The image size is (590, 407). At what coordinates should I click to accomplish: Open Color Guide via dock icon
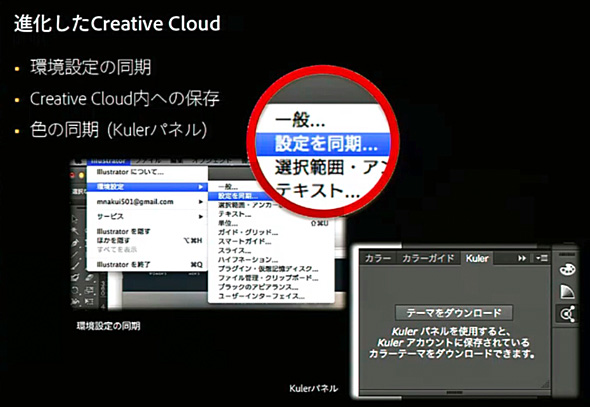[567, 292]
